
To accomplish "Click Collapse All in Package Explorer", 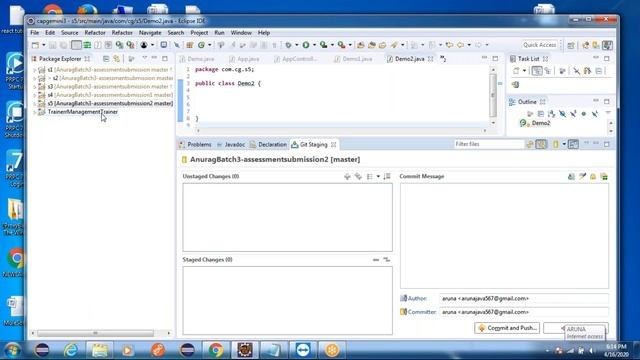I will (x=106, y=59).
